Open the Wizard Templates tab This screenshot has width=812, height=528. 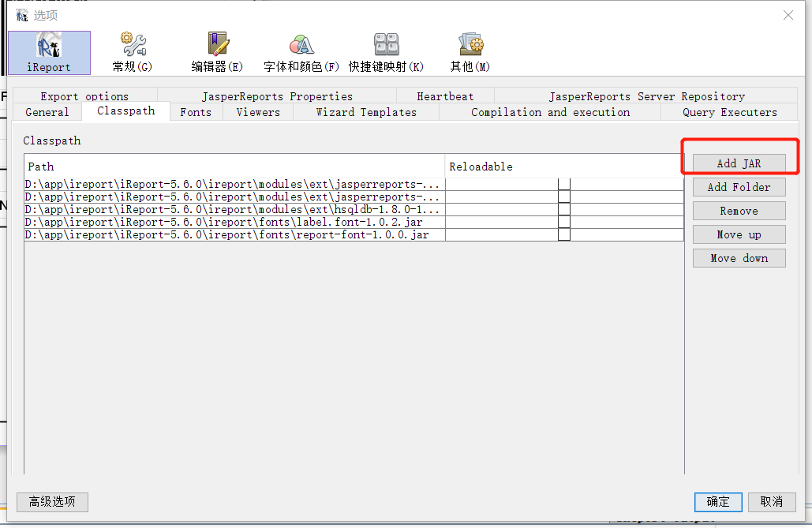pyautogui.click(x=366, y=112)
